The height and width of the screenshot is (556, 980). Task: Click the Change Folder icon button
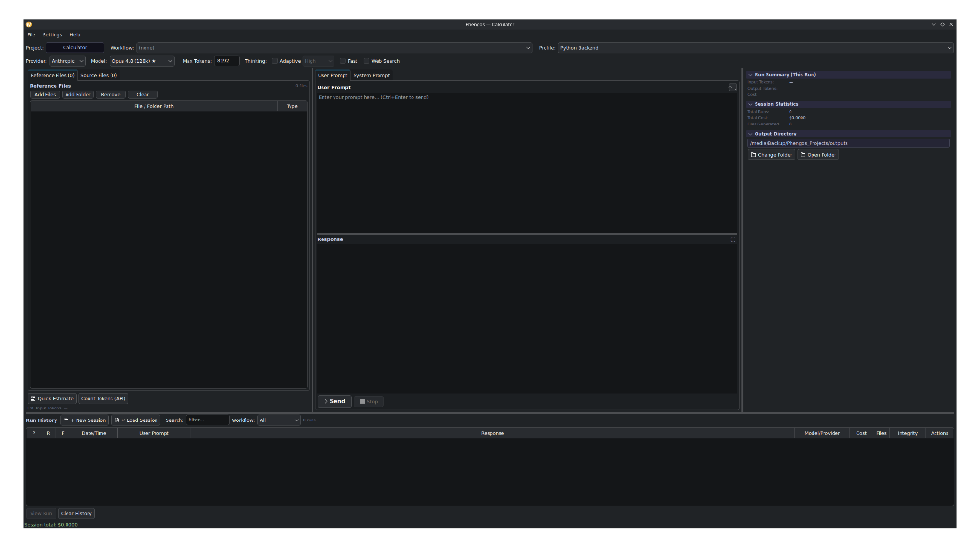(x=771, y=155)
